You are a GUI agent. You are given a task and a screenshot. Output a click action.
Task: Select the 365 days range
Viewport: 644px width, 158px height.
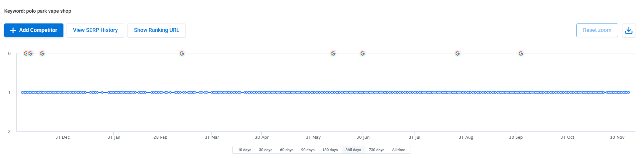(353, 150)
